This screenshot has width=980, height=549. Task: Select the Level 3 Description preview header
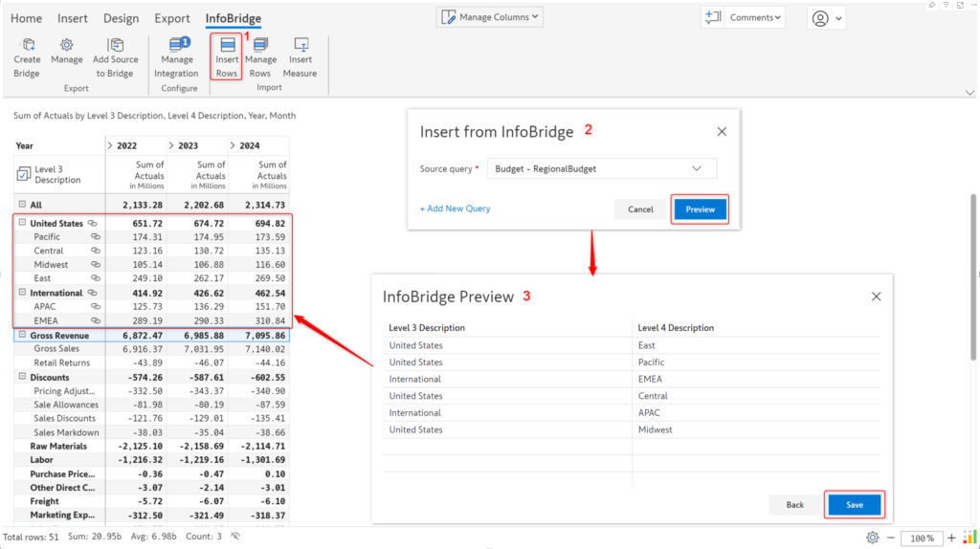(427, 328)
